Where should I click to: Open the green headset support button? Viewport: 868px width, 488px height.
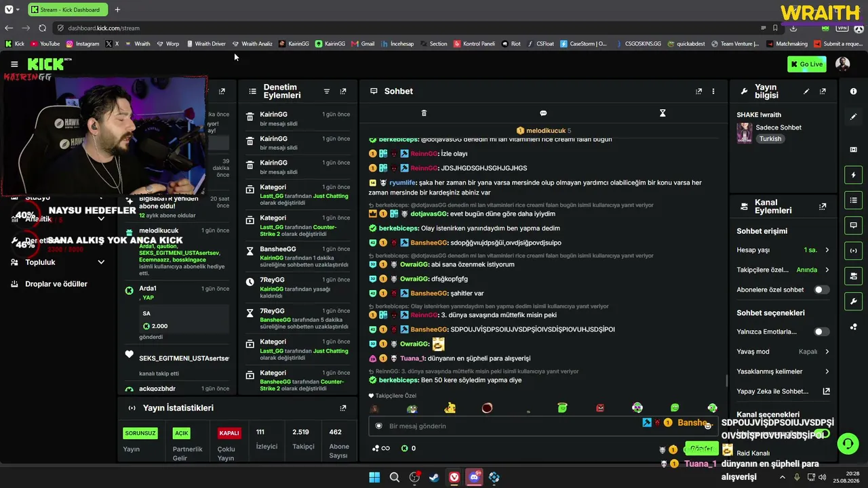coord(847,444)
